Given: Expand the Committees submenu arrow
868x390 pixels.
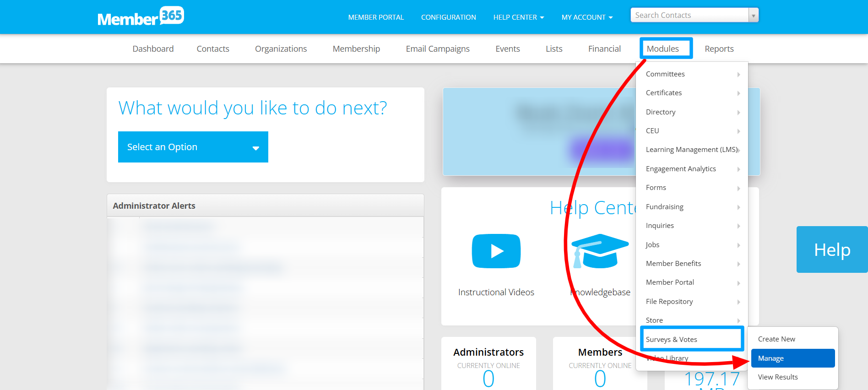Looking at the screenshot, I should [x=738, y=75].
